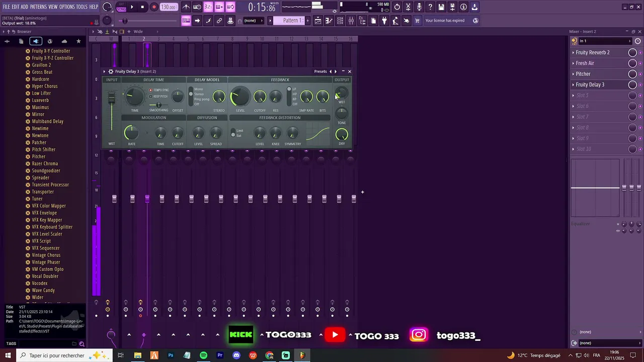Viewport: 644px width, 362px height.
Task: Open the Fruity Delay 3 slot arrow menu
Action: tap(573, 84)
